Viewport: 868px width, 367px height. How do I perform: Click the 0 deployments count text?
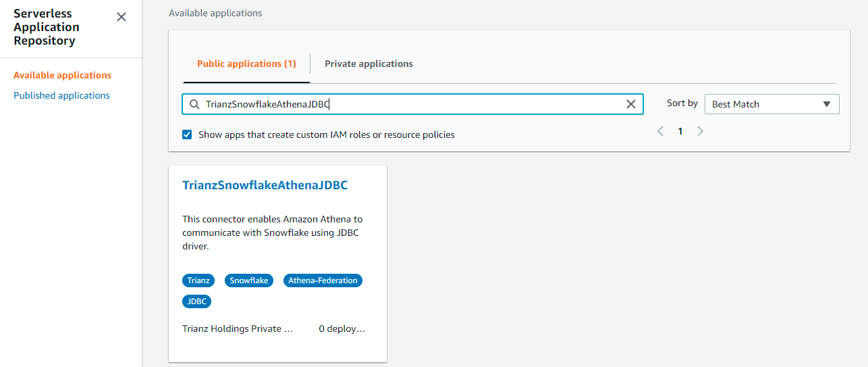point(342,328)
